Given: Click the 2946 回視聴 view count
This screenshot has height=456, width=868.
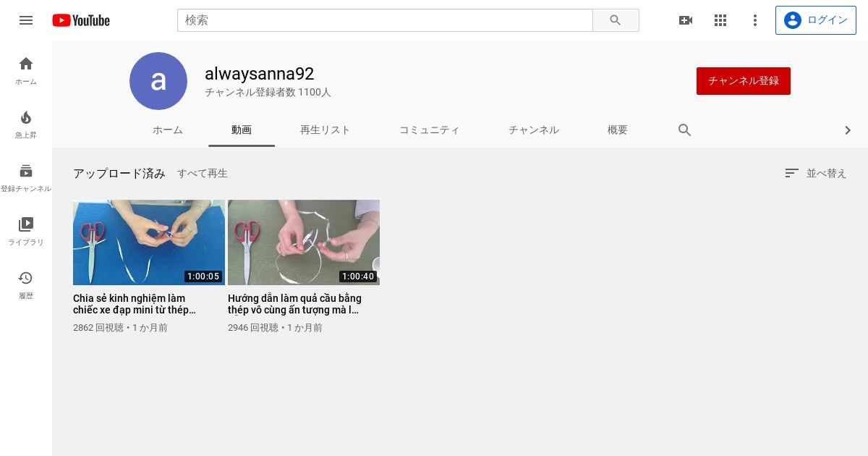Looking at the screenshot, I should point(253,328).
